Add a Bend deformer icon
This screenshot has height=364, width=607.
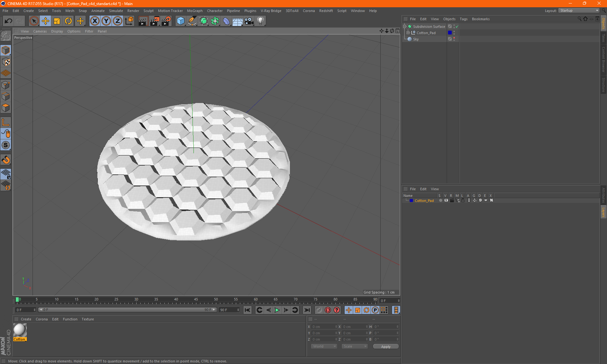(226, 21)
